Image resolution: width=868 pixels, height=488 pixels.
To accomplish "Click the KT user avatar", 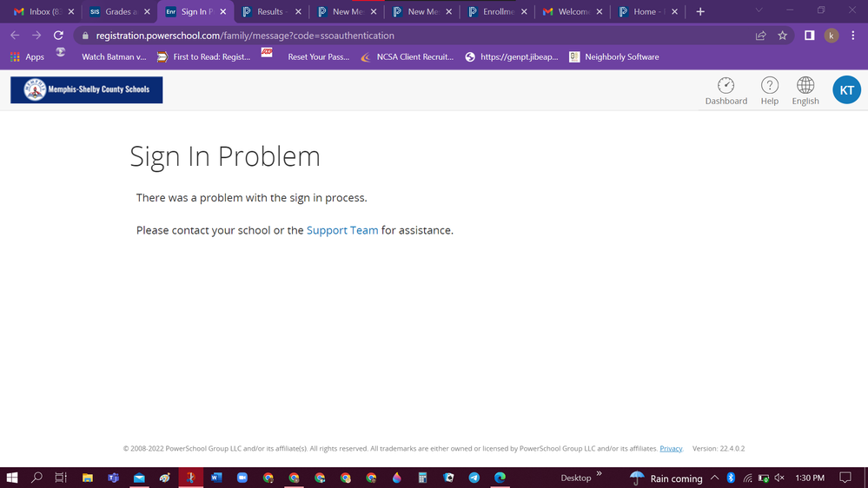I will (846, 90).
